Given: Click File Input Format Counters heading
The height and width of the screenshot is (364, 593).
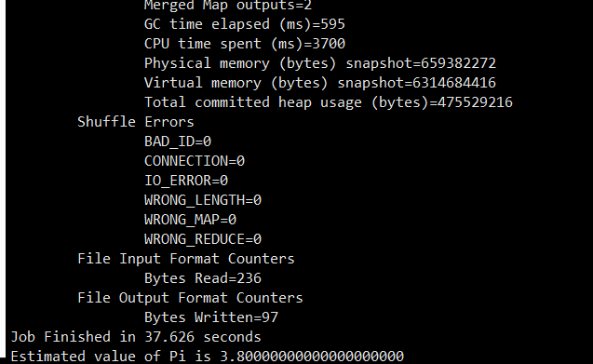Looking at the screenshot, I should 186,259.
